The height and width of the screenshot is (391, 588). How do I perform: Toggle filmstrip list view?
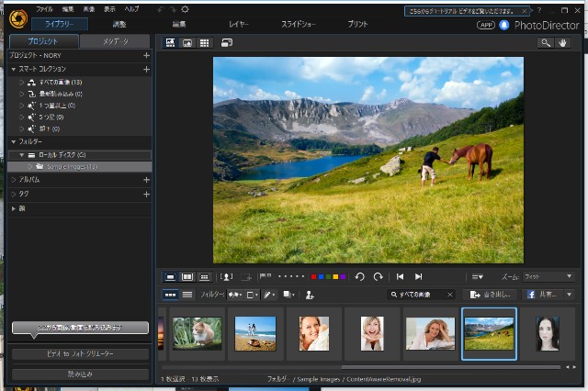coord(187,295)
